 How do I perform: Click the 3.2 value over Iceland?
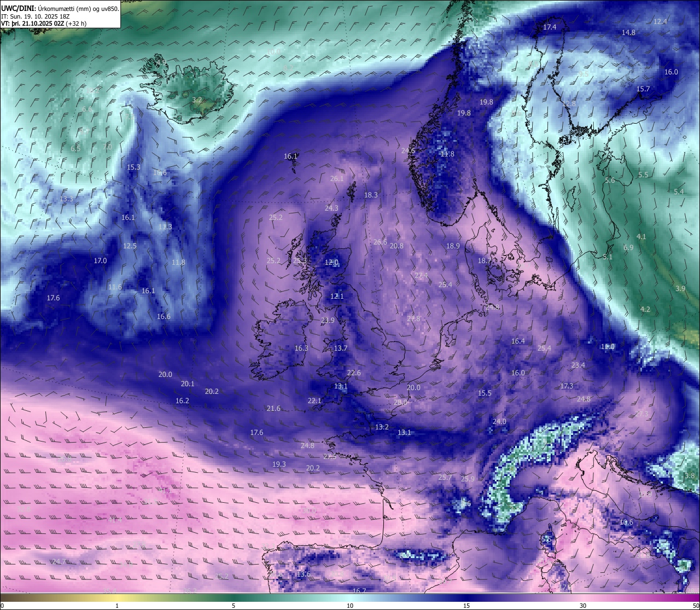click(197, 100)
